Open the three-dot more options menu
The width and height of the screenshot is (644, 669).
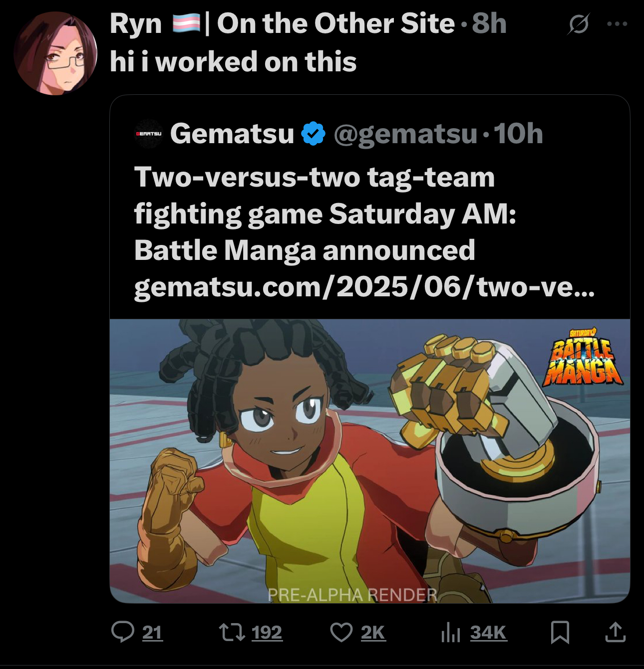[617, 23]
